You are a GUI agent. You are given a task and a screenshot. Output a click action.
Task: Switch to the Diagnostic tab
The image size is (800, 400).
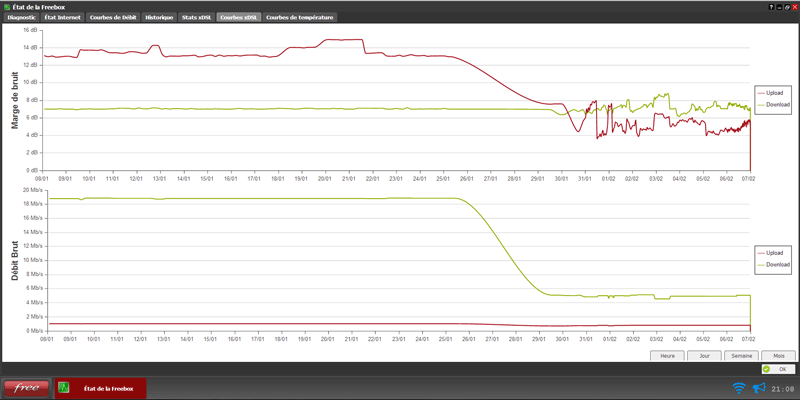click(x=22, y=17)
